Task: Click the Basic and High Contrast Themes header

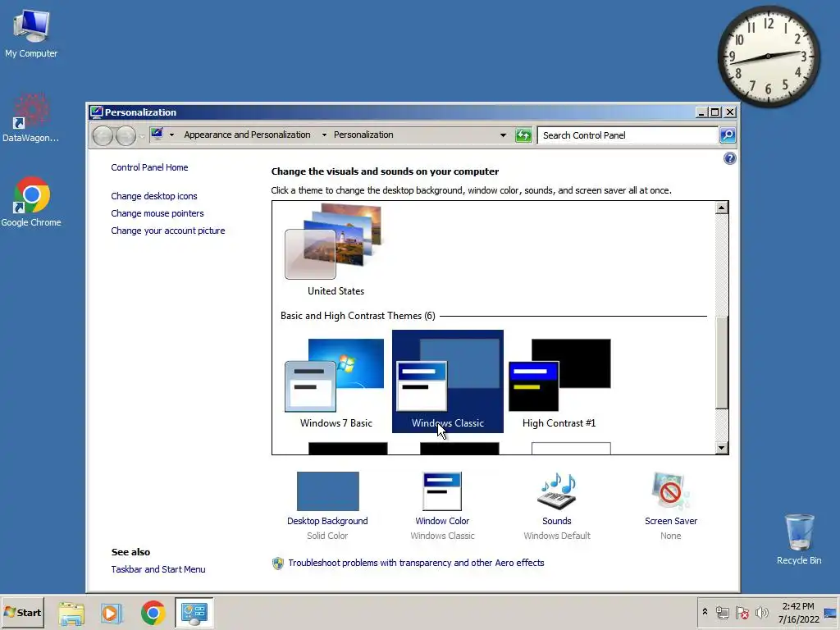Action: click(358, 316)
